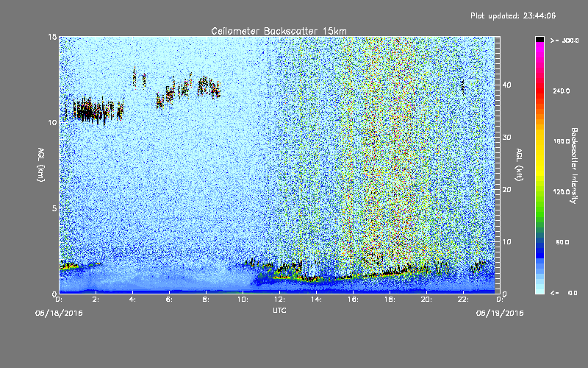Click the "40" kft tick on right axis
This screenshot has width=588, height=368.
point(506,85)
